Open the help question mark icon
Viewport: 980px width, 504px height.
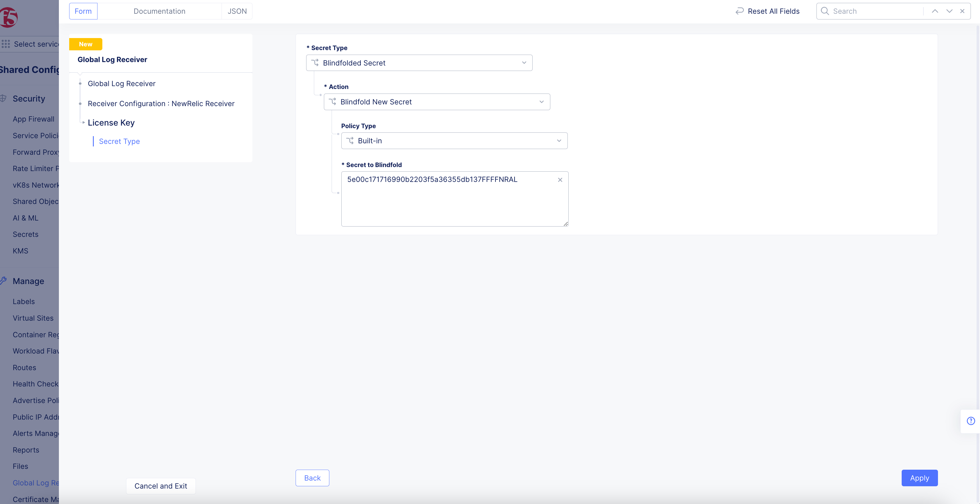coord(971,421)
